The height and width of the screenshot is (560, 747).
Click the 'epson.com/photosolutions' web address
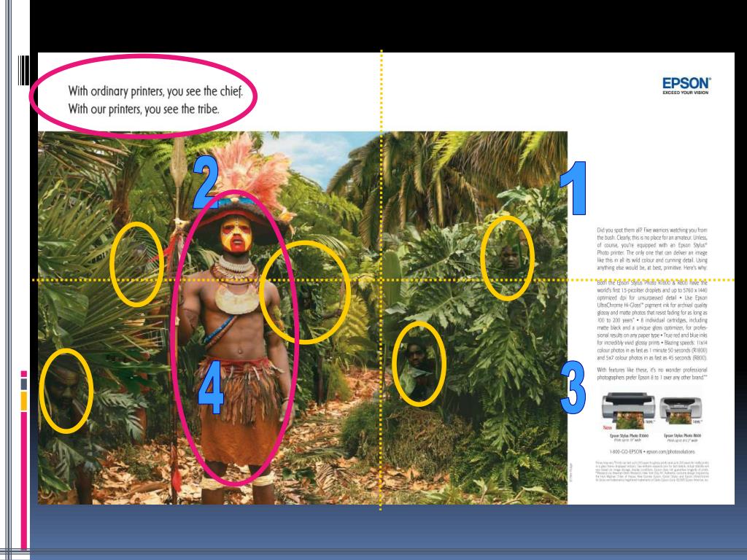671,451
